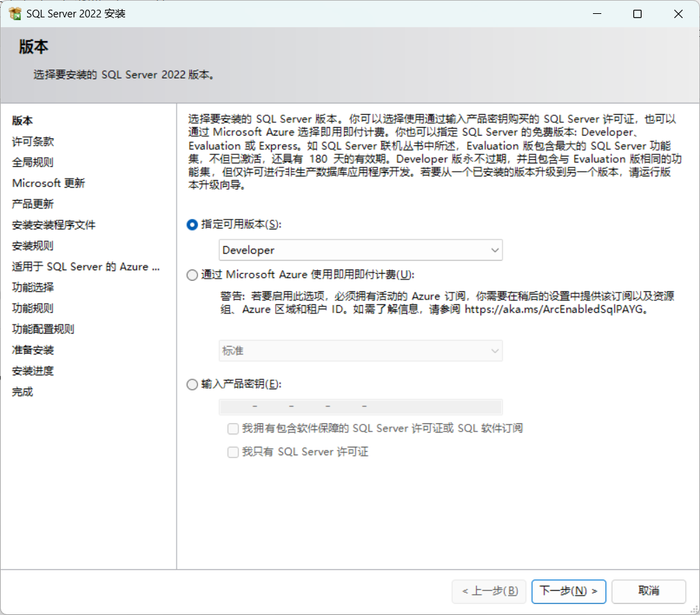This screenshot has width=700, height=615.
Task: Open the "Microsoft 更新" page
Action: click(48, 183)
